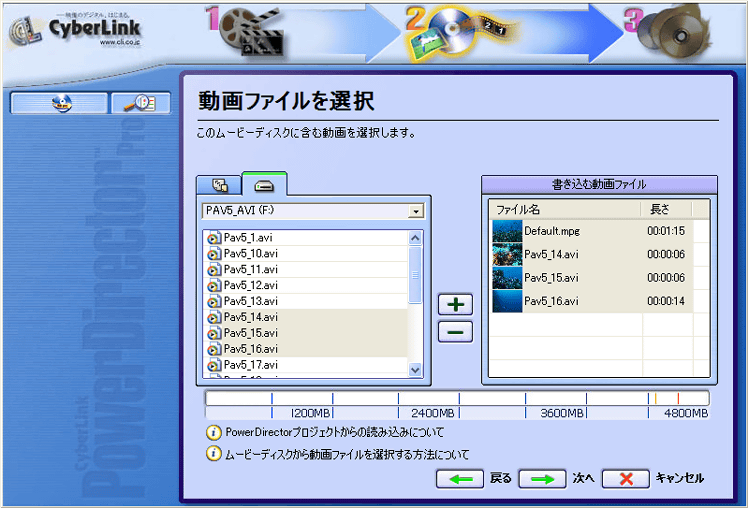Cancel with the red X button
The image size is (748, 508).
626,479
